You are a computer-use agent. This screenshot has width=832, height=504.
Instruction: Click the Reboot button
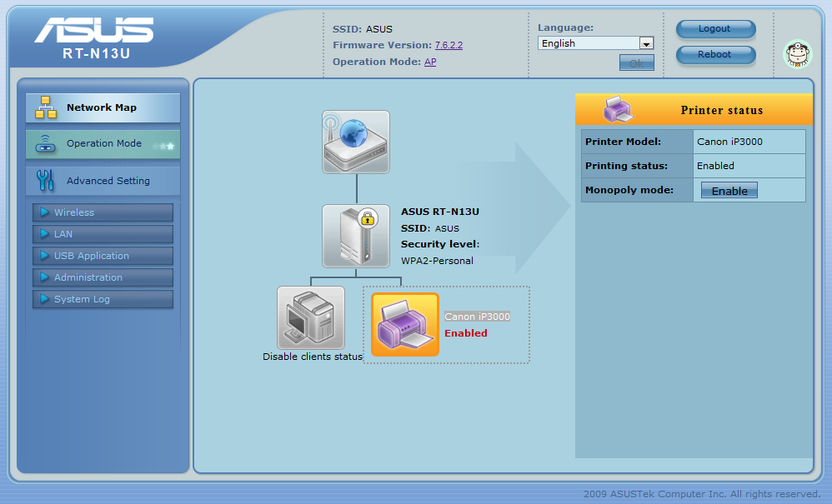click(x=716, y=55)
